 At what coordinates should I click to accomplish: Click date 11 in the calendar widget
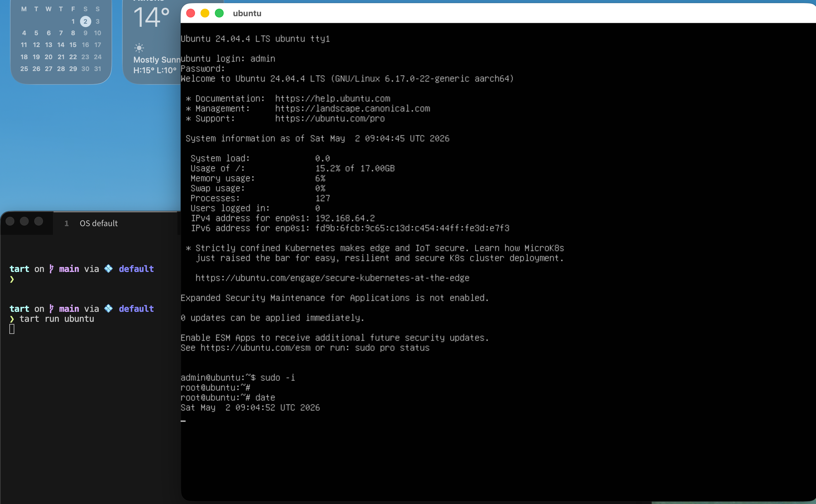click(24, 45)
